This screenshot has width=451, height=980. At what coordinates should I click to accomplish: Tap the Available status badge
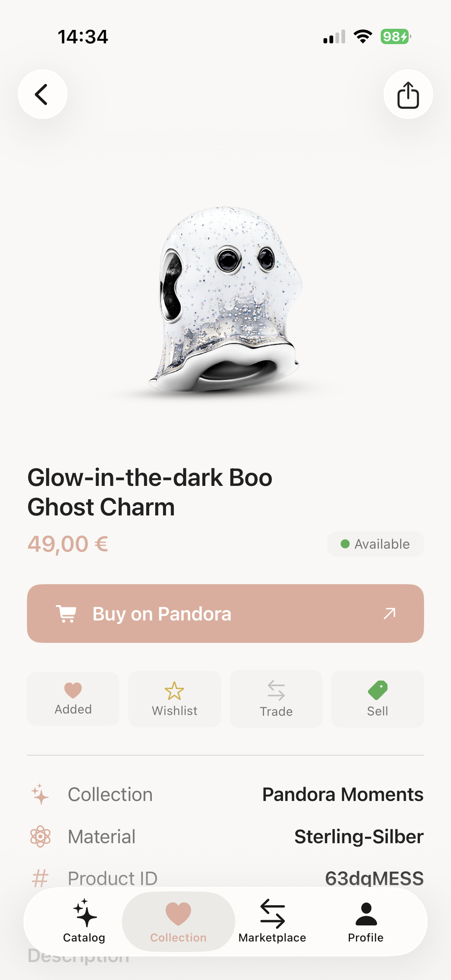point(375,544)
